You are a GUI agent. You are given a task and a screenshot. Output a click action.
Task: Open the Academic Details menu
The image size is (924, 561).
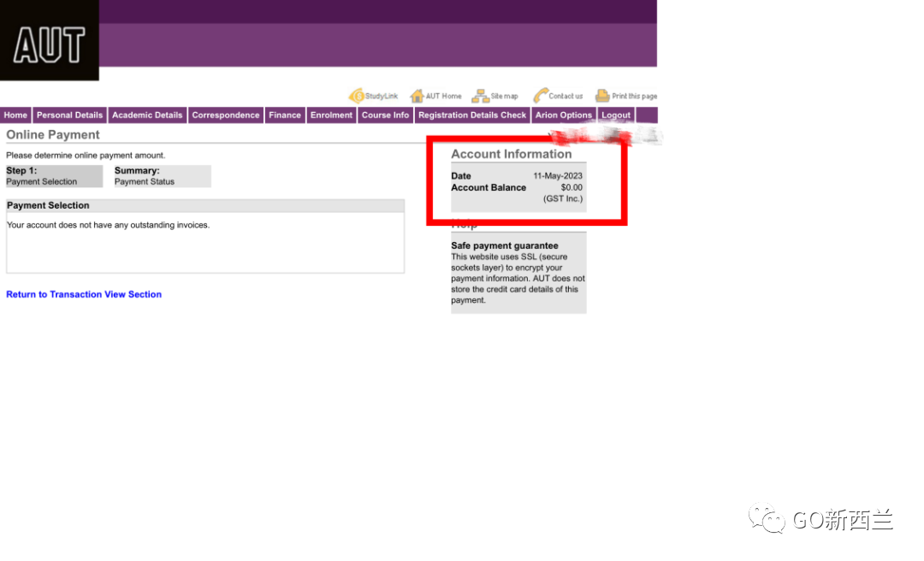click(x=147, y=115)
